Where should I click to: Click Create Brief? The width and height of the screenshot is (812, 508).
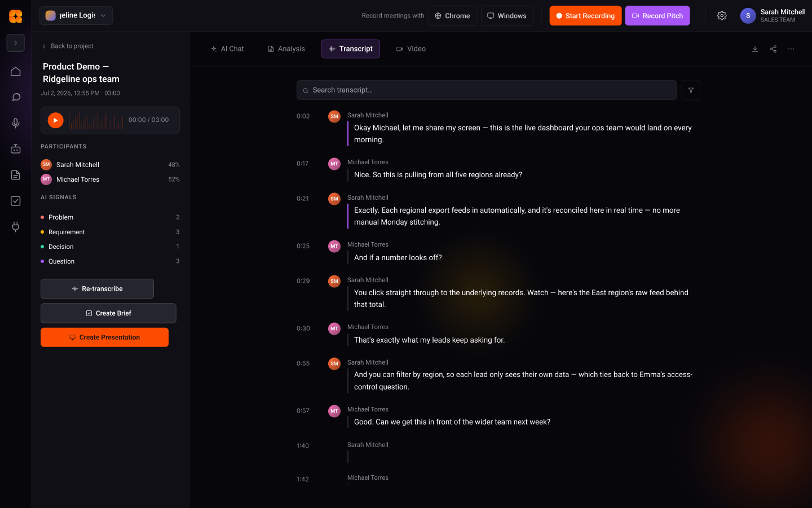(108, 313)
